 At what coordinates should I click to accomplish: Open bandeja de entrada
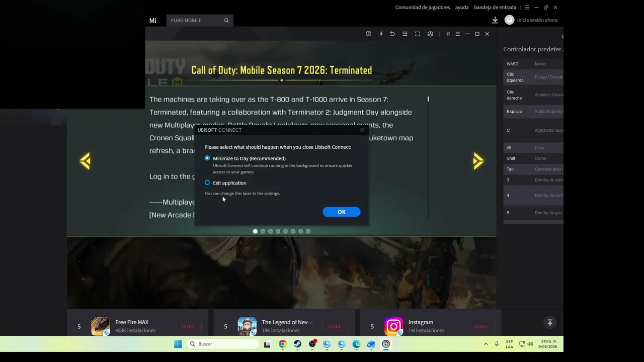tap(495, 8)
